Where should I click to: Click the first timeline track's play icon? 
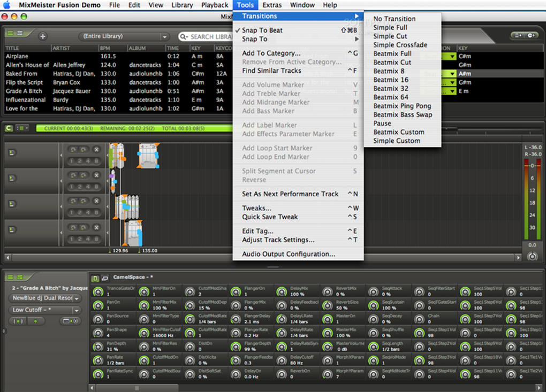point(12,153)
